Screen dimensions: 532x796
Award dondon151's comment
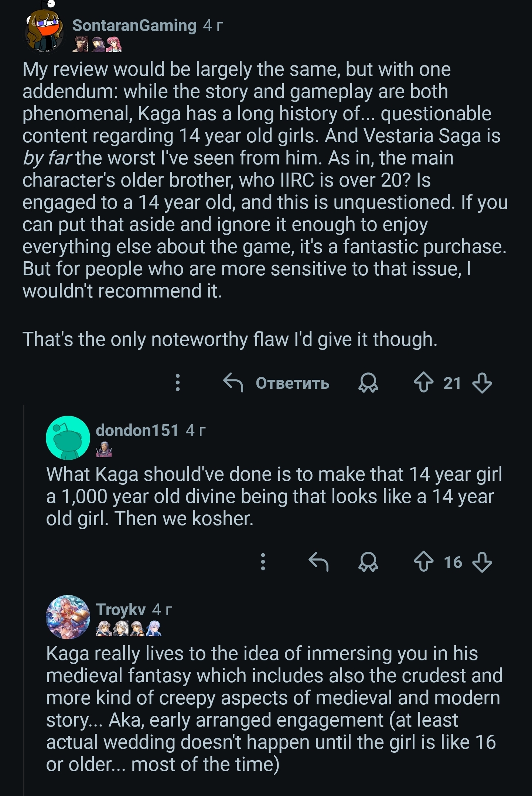pos(368,562)
